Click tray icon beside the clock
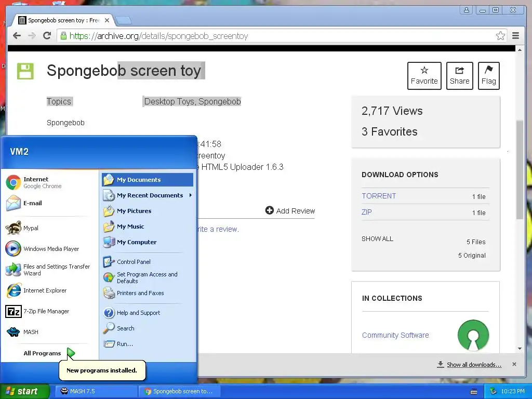The width and height of the screenshot is (532, 399). [x=493, y=391]
